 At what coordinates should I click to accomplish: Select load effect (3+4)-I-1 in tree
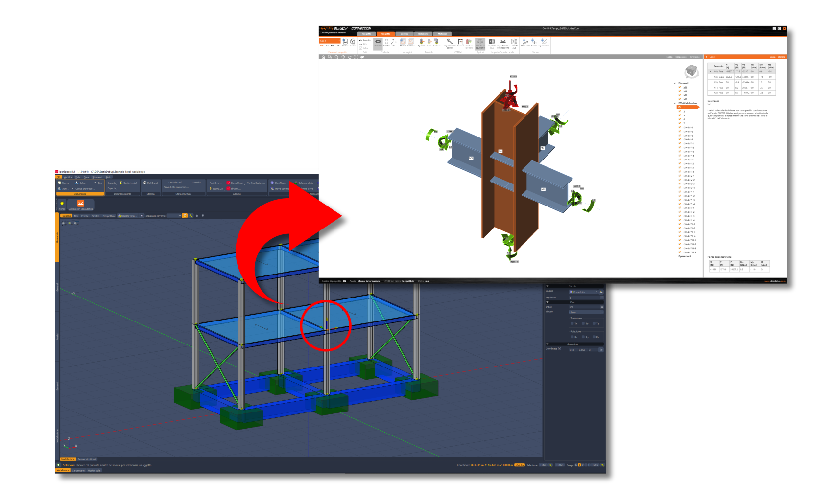[x=689, y=128]
